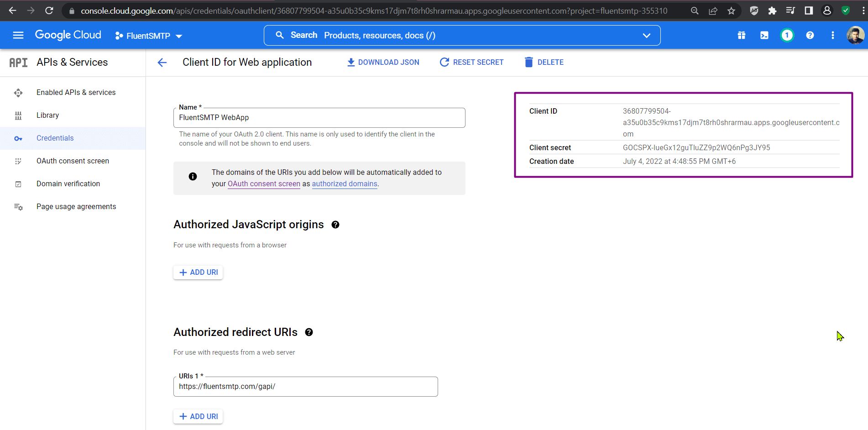The width and height of the screenshot is (868, 430).
Task: Click ADD URI under redirect URIs
Action: 198,416
